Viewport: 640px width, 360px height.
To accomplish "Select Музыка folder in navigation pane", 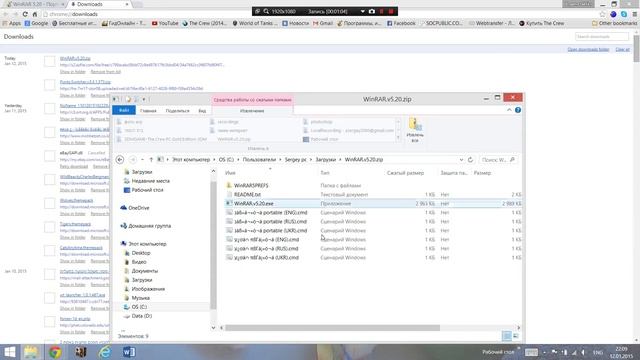I will point(140,298).
